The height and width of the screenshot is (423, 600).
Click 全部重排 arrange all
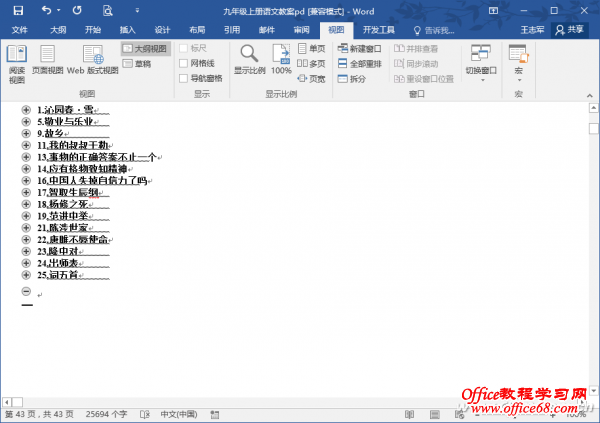point(360,64)
